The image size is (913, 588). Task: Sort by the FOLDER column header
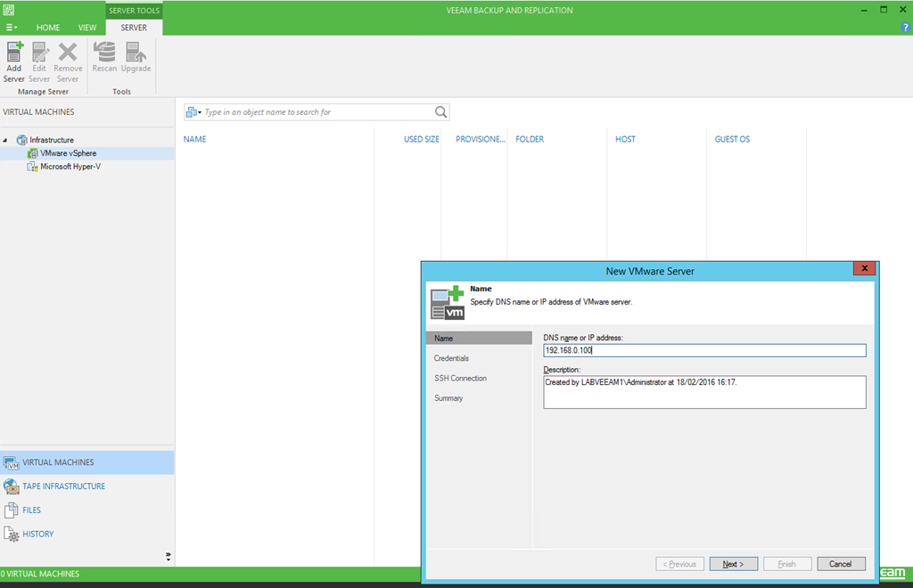pos(530,139)
